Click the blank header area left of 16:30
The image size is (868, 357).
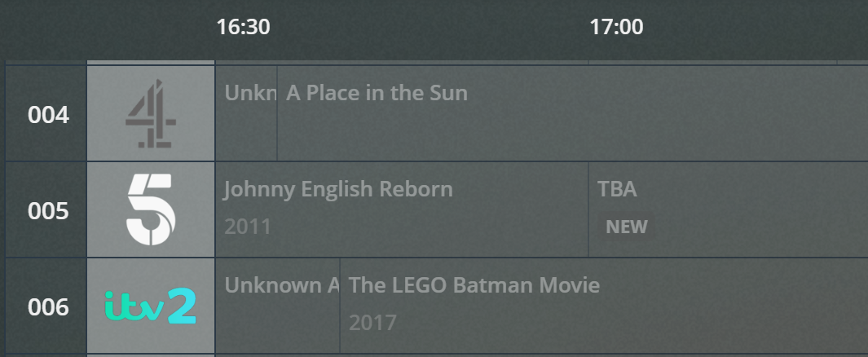tap(106, 29)
